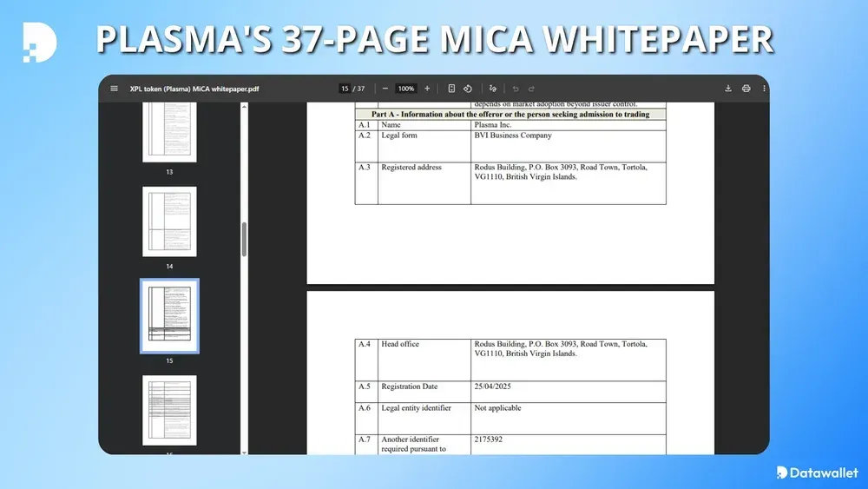Select the draw annotation tool

[x=493, y=89]
